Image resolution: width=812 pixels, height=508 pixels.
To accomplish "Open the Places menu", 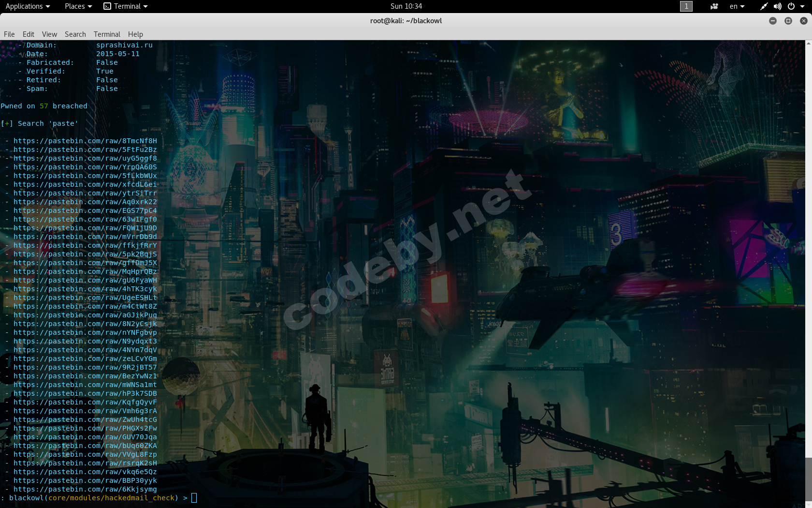I will pos(78,6).
